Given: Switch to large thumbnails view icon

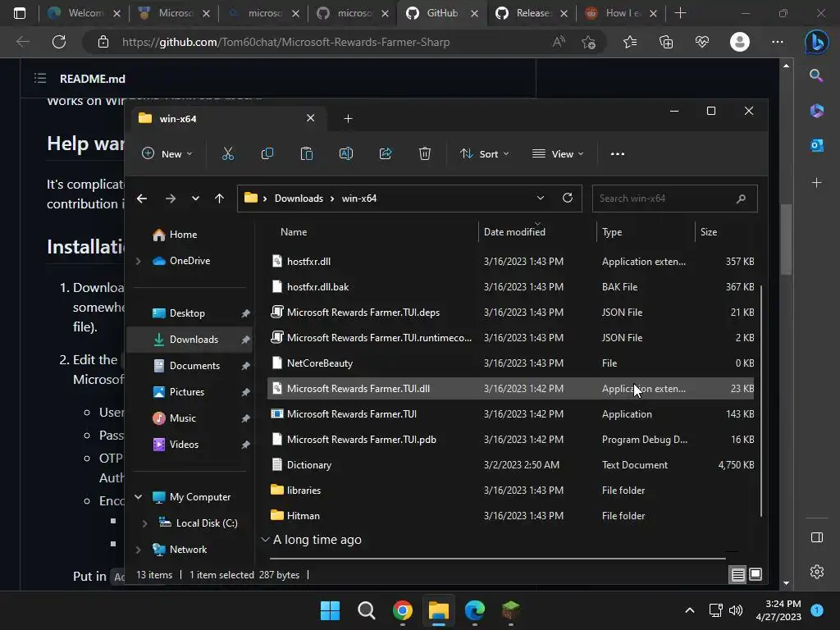Looking at the screenshot, I should tap(756, 575).
